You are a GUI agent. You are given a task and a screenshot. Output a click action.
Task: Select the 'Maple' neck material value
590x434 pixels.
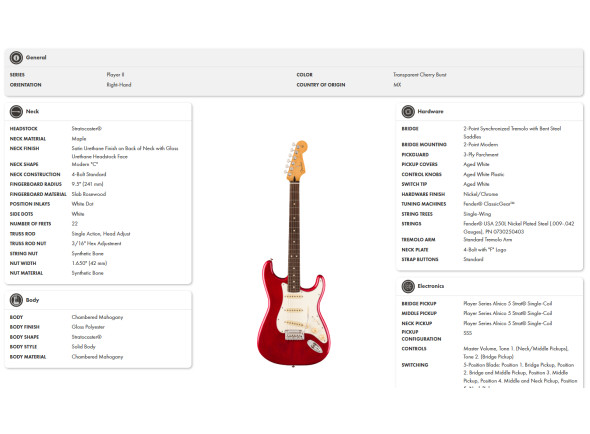point(79,139)
